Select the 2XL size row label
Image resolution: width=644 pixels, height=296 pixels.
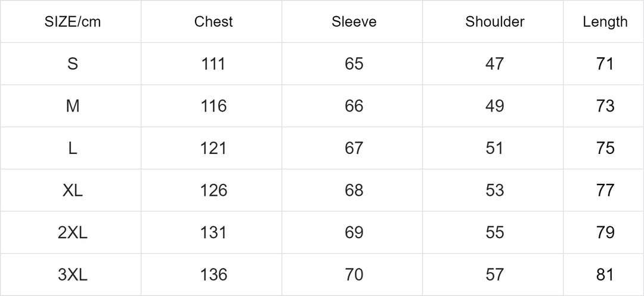coord(72,233)
